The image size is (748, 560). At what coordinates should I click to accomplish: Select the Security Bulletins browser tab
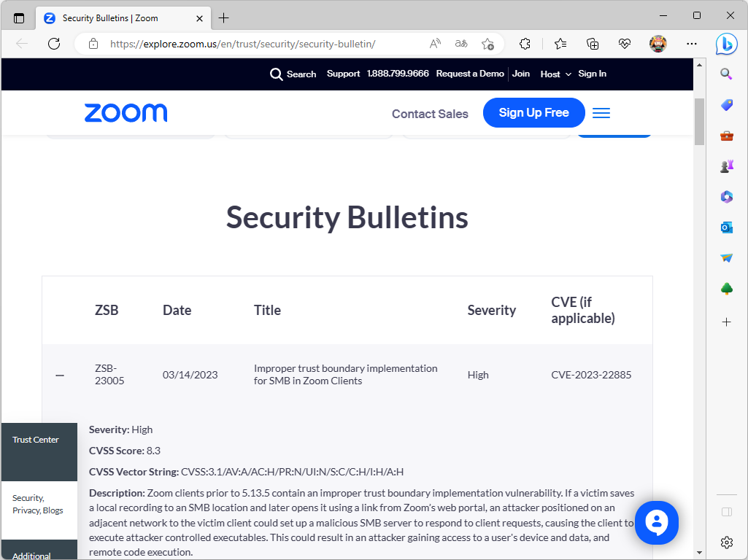coord(109,17)
